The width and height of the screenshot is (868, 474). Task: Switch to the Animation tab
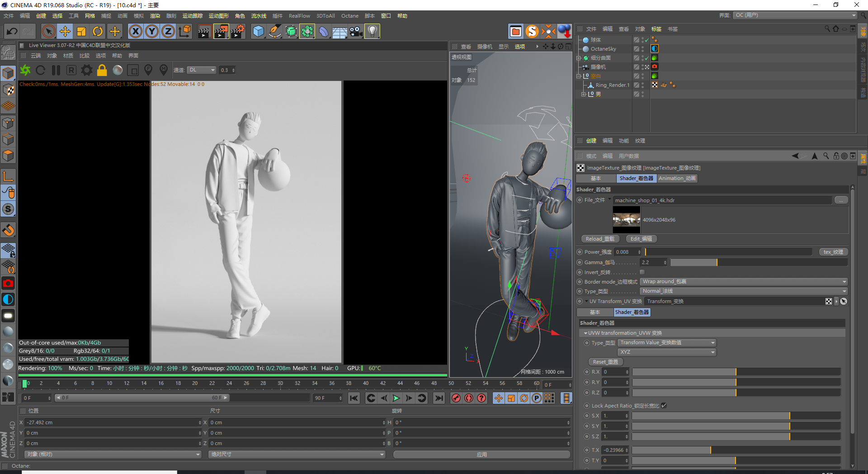pyautogui.click(x=677, y=179)
